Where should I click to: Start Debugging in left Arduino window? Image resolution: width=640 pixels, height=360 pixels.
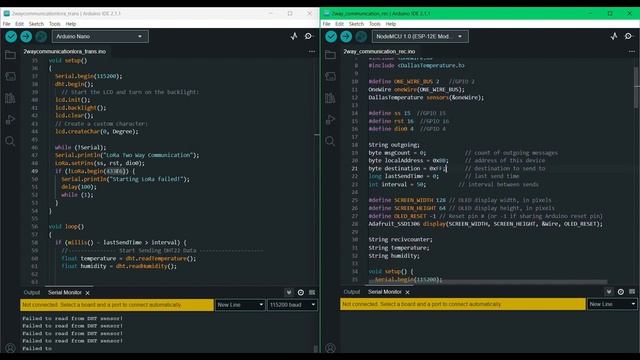41,37
